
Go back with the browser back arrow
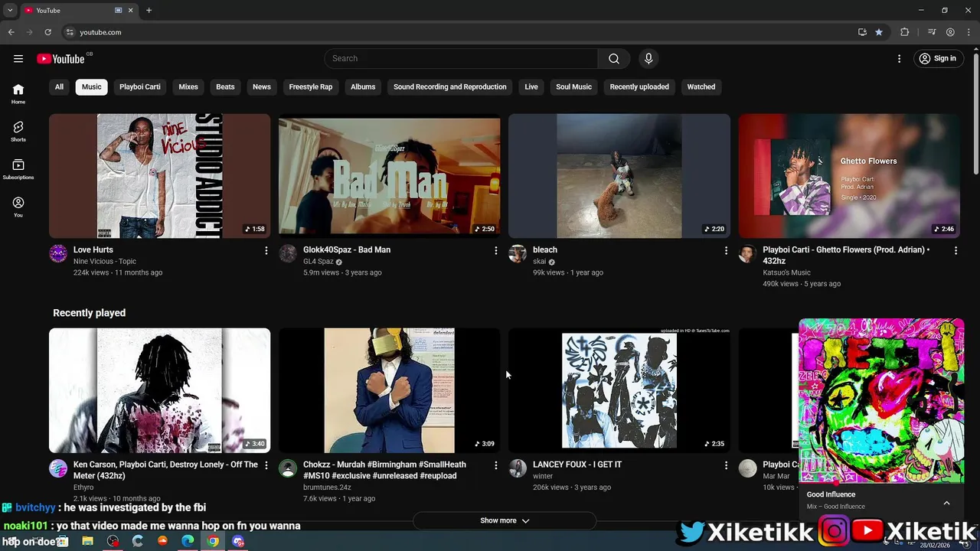[x=11, y=32]
